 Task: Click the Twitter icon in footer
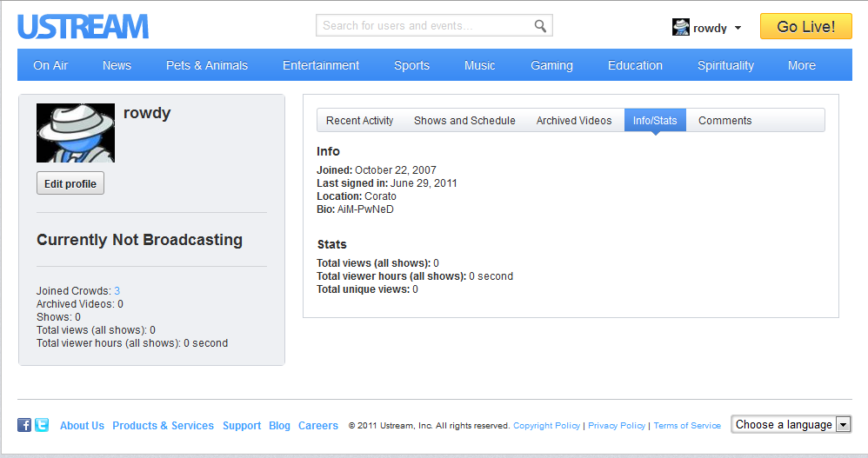(x=42, y=425)
